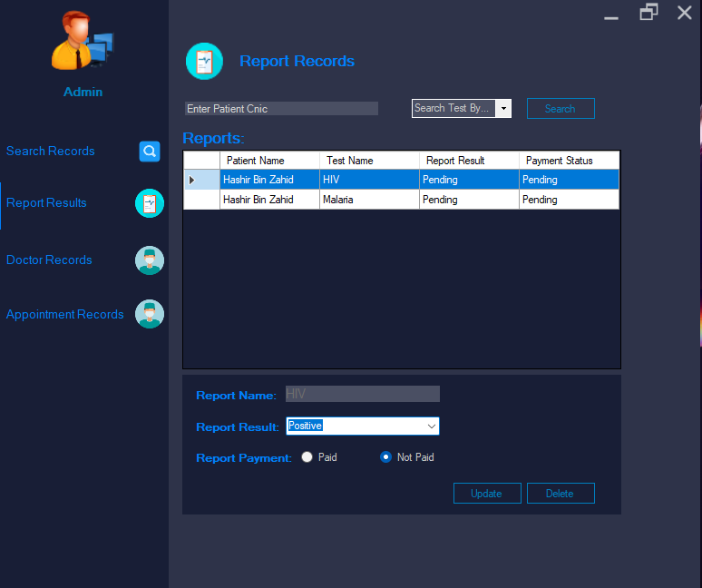
Task: Restore down the application window
Action: 648,12
